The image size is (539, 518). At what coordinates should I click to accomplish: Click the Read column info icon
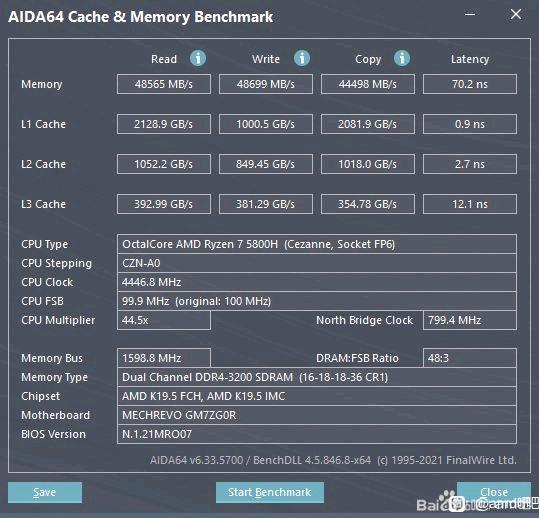pyautogui.click(x=198, y=58)
